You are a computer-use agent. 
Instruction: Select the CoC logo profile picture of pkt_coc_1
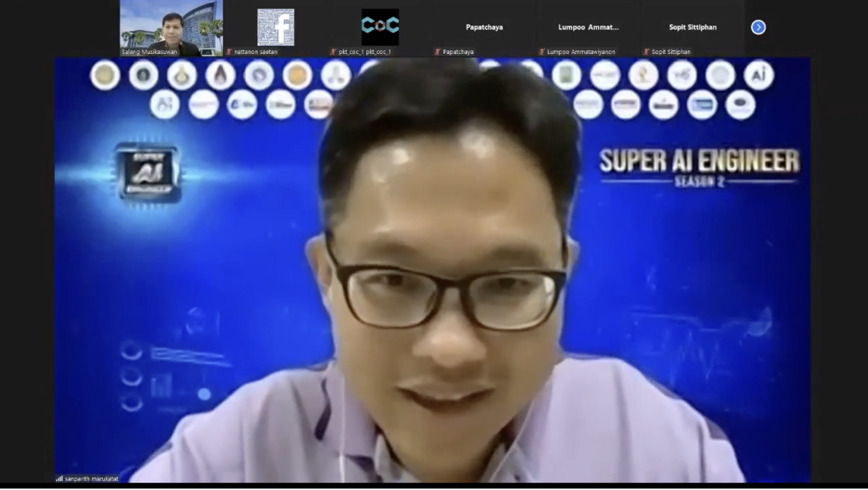380,27
